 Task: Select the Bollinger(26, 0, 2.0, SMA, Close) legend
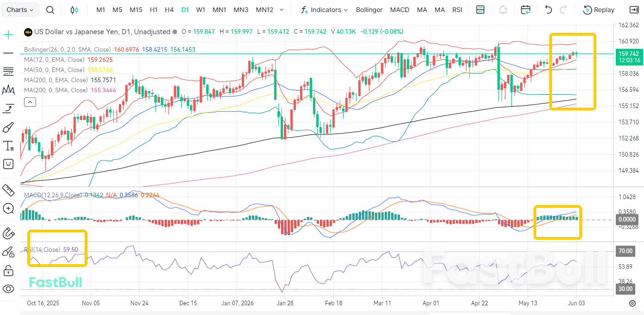tap(67, 49)
